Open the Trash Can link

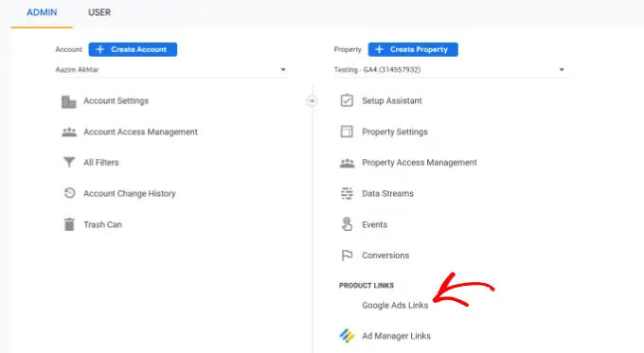(102, 224)
